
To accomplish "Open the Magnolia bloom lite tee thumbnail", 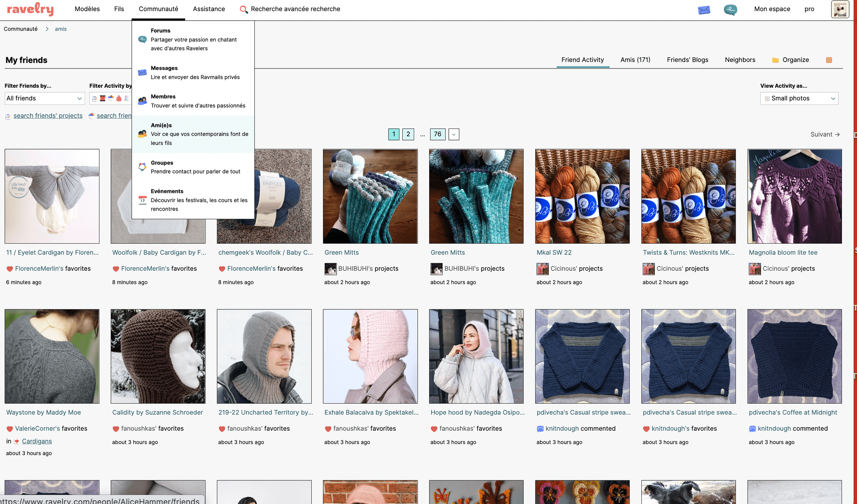I will tap(794, 196).
